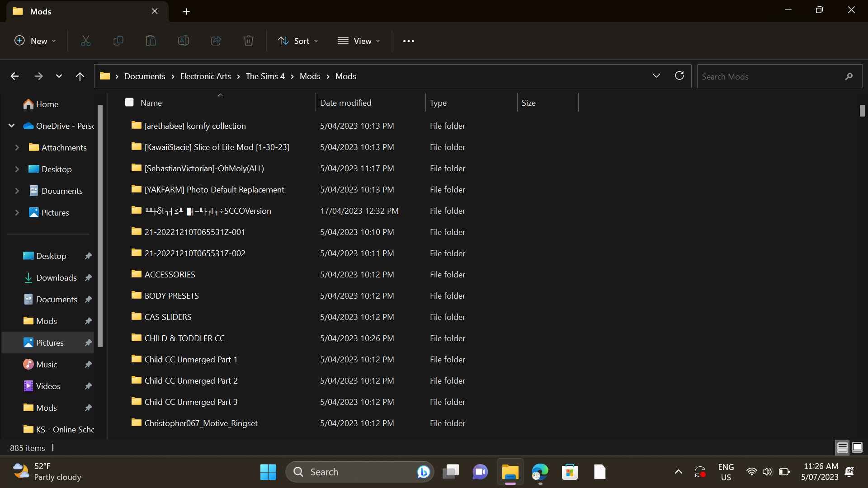Click the file list vertical scrollbar thumb

coord(862,110)
